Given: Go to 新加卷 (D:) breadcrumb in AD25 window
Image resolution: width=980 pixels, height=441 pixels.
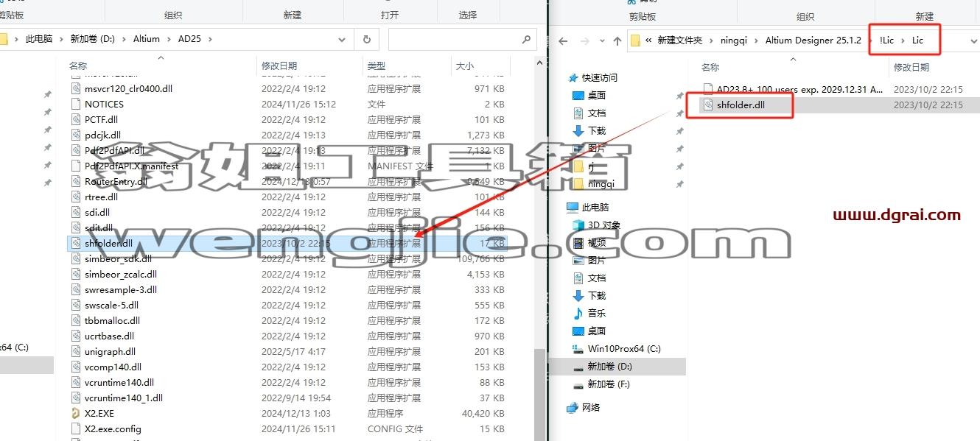Looking at the screenshot, I should pos(93,39).
